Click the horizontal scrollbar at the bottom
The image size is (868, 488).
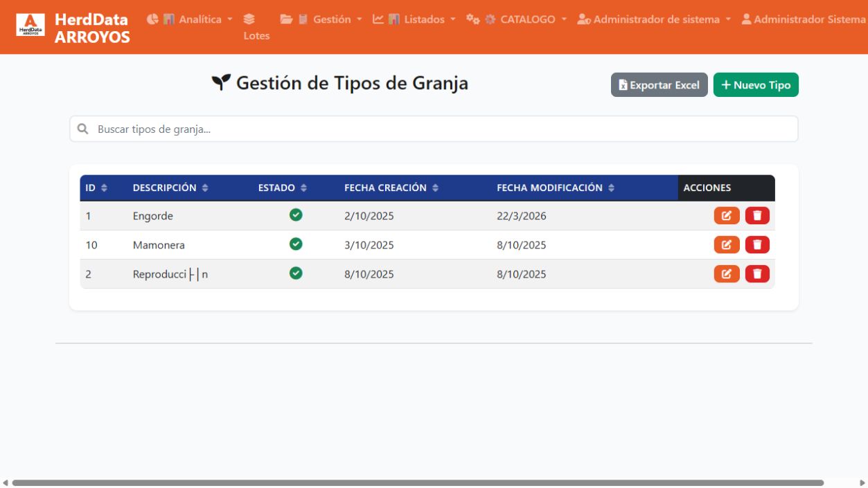418,482
